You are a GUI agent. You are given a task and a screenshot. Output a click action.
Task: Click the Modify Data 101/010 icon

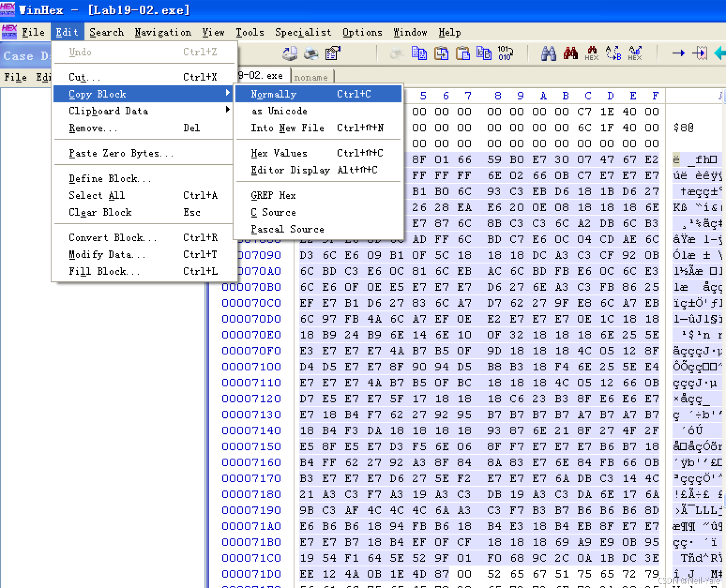click(x=505, y=53)
